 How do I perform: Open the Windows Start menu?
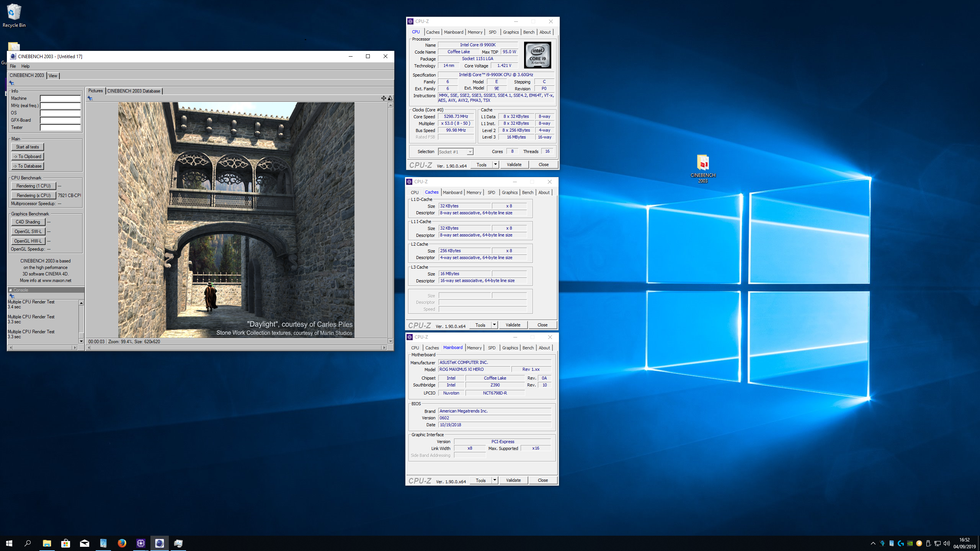tap(9, 543)
